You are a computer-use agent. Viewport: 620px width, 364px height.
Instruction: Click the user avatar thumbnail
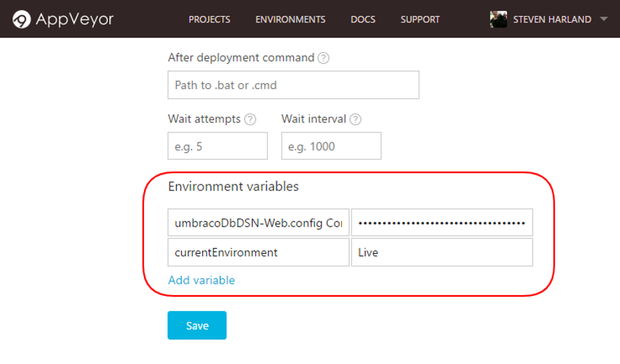click(x=498, y=20)
